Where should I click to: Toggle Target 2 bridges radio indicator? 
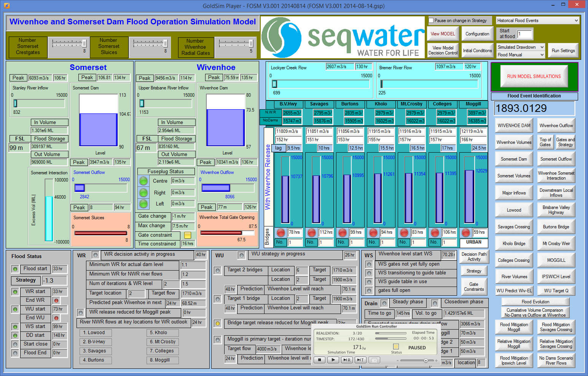point(217,271)
